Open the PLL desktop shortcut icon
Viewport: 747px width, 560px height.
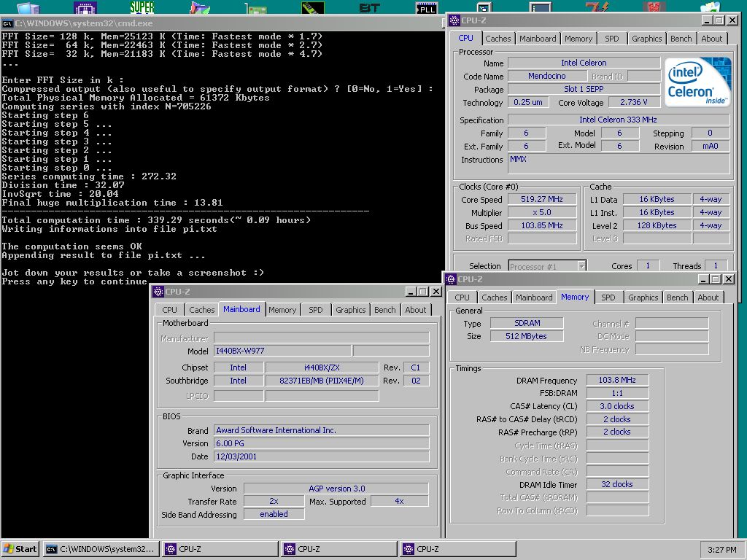[x=426, y=7]
